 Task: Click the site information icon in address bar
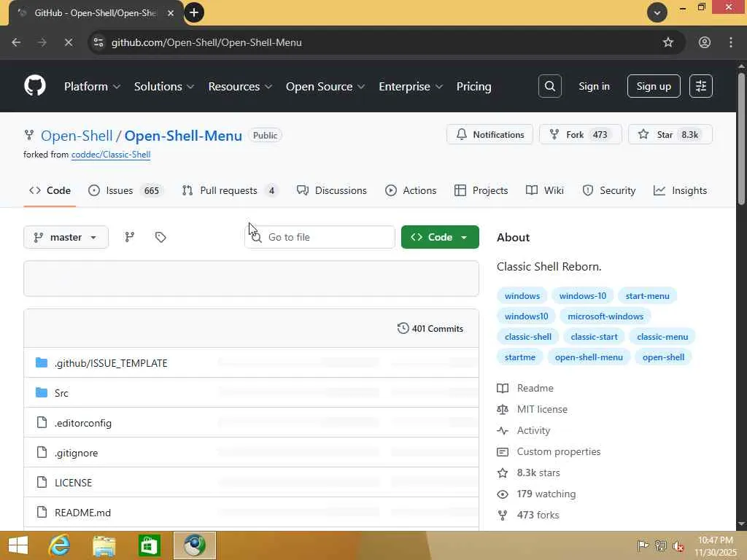pos(98,42)
